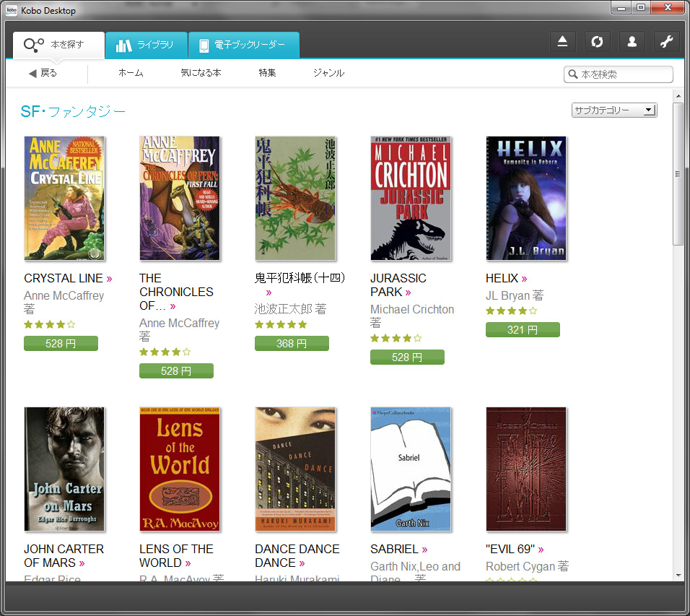Switch to the ライブラリ tab

tap(147, 45)
